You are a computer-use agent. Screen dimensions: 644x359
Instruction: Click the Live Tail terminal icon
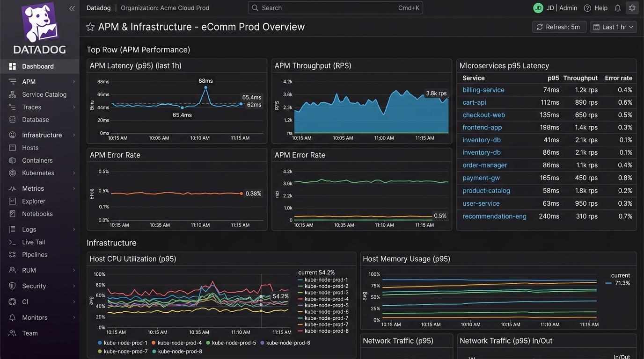tap(13, 242)
